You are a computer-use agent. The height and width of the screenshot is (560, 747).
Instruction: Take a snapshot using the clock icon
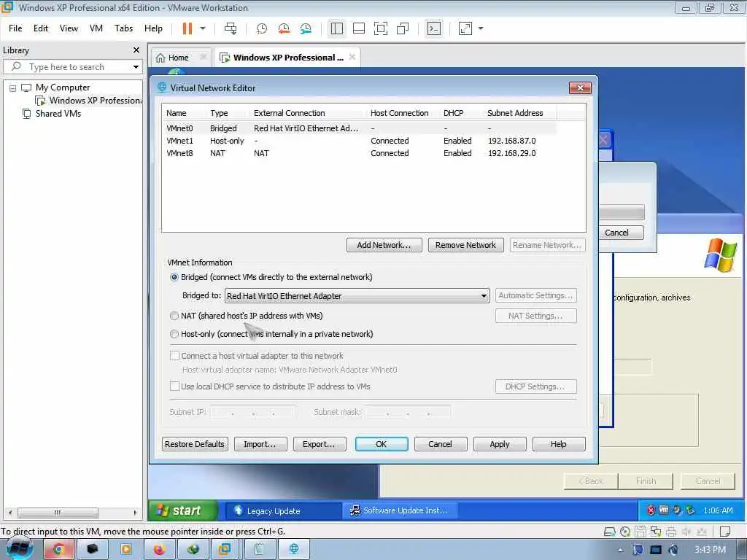[262, 28]
